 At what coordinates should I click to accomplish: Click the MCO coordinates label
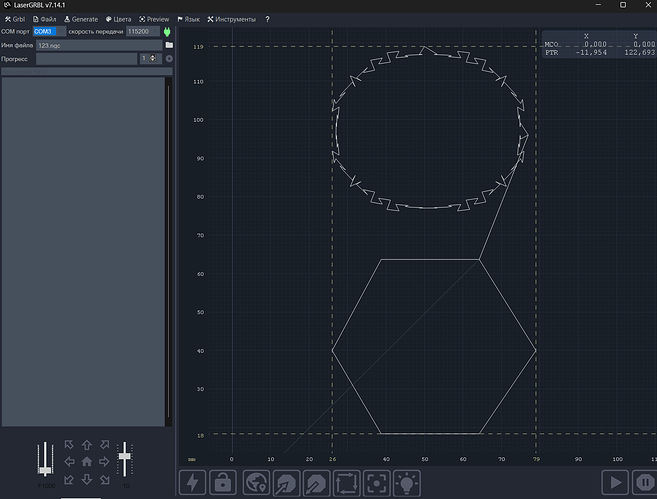pyautogui.click(x=551, y=44)
